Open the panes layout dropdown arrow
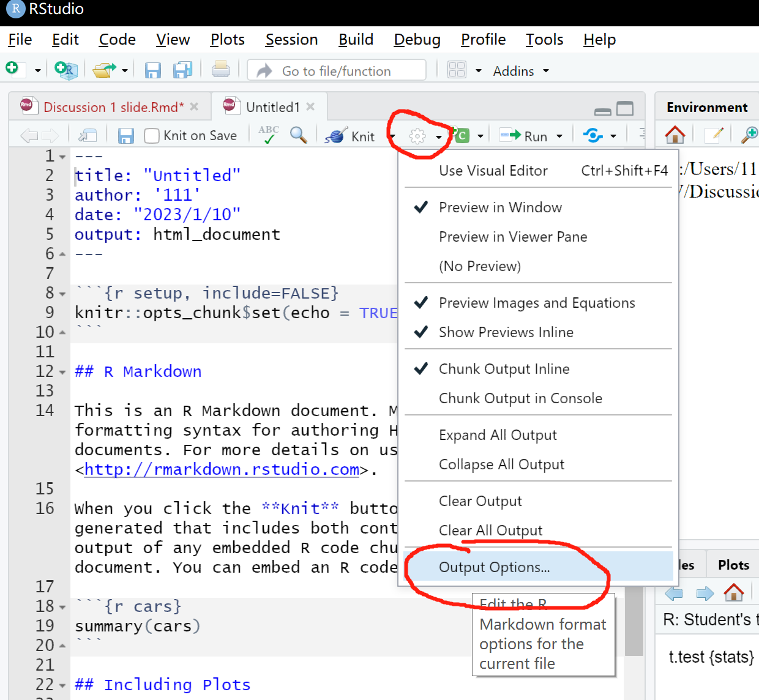Screen dimensions: 759x700 [x=479, y=71]
